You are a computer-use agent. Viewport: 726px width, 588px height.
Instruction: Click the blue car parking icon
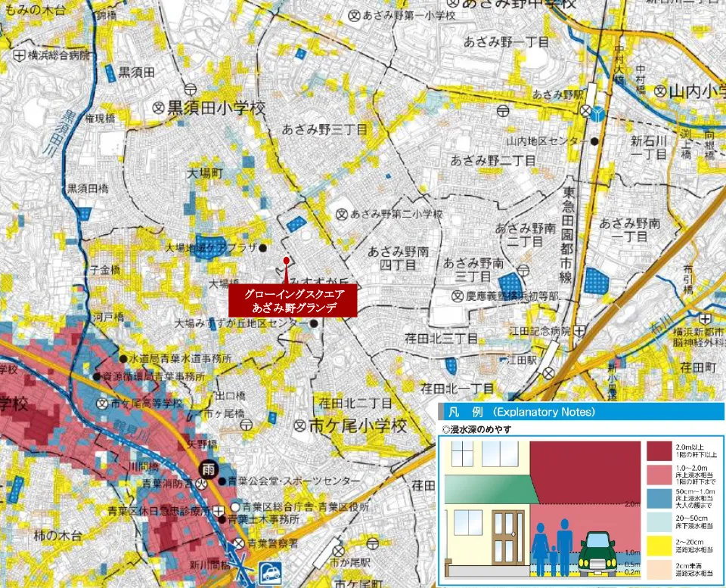[x=267, y=571]
